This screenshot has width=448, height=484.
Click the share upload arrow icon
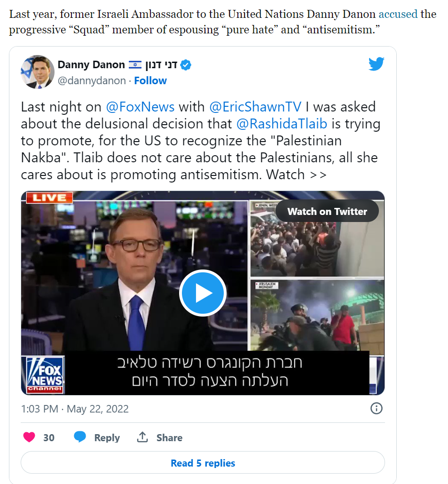[x=142, y=437]
